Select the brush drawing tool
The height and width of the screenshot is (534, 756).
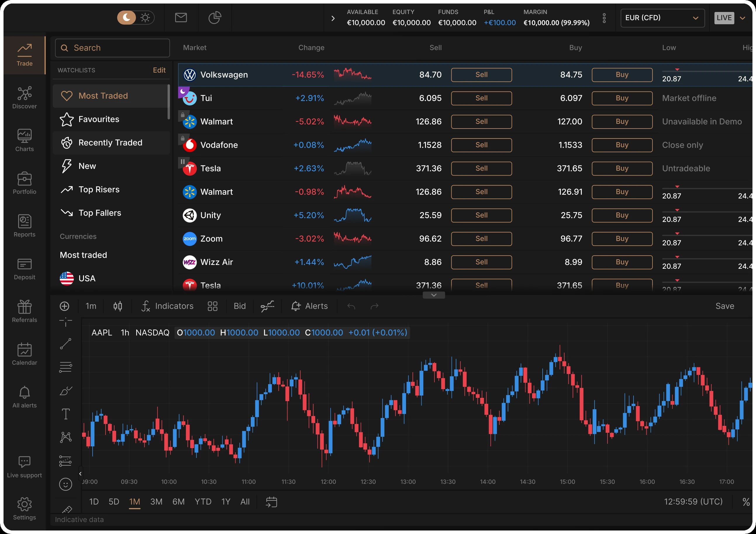coord(65,391)
